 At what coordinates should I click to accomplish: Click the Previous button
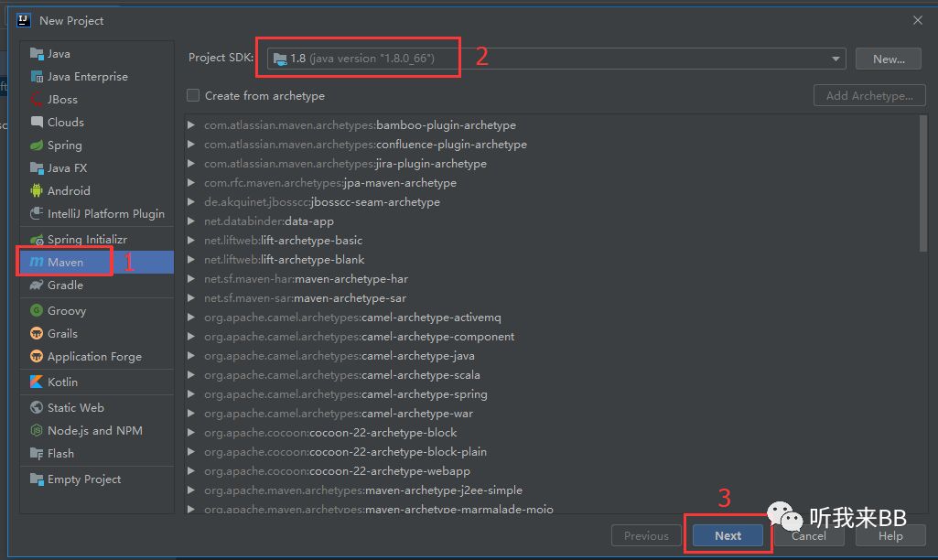click(646, 535)
